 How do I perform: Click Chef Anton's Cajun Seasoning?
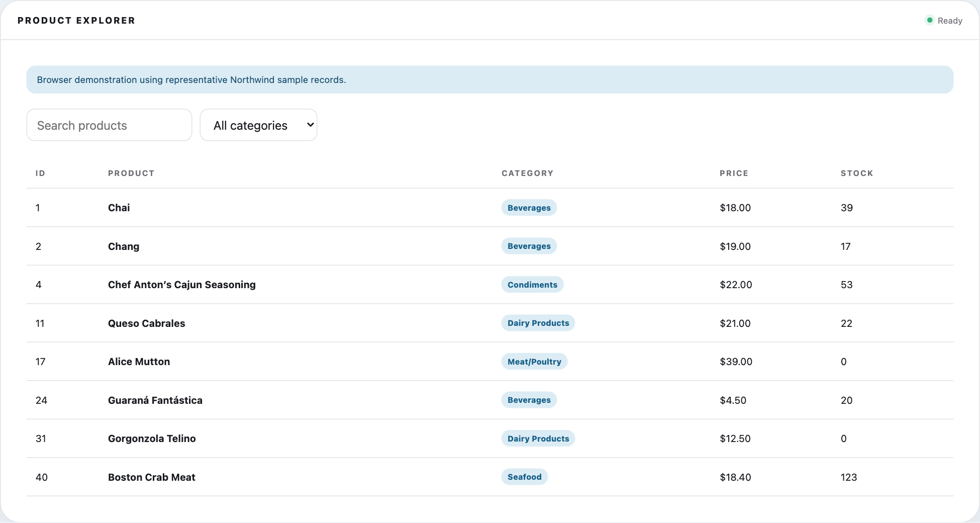coord(182,285)
